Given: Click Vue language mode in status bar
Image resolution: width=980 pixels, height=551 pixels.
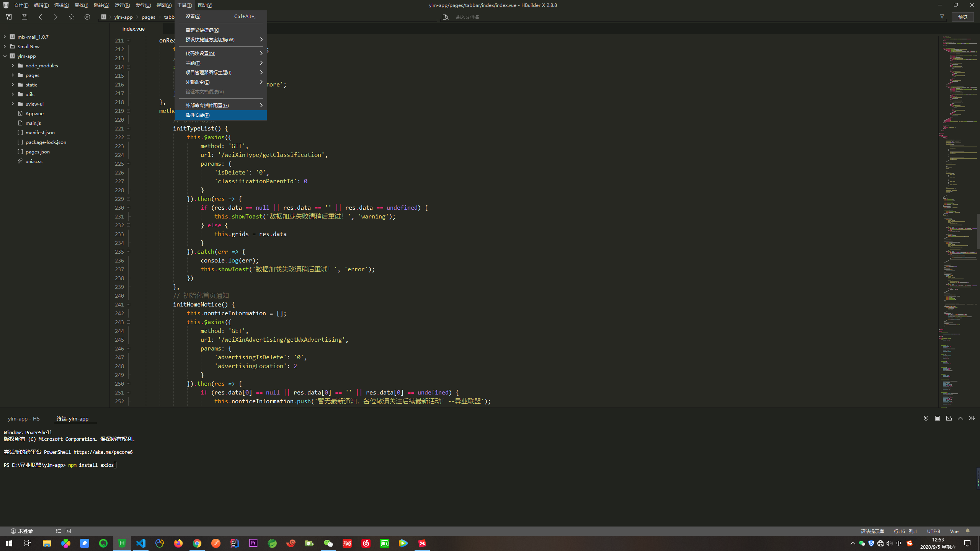Looking at the screenshot, I should tap(954, 531).
